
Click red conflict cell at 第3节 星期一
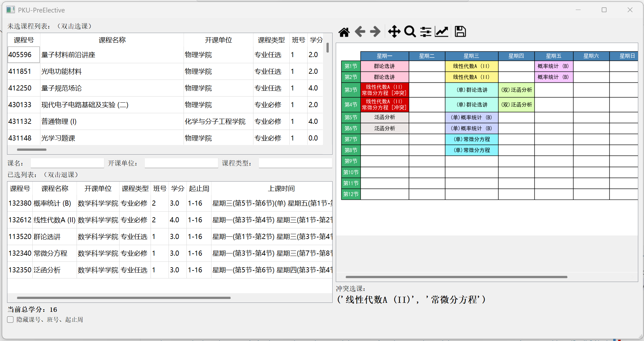pos(384,90)
